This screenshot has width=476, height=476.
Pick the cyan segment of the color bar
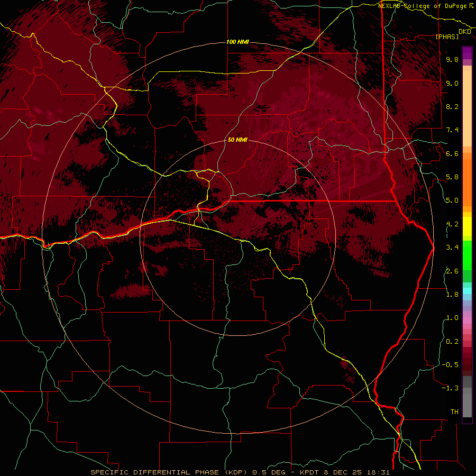467,291
